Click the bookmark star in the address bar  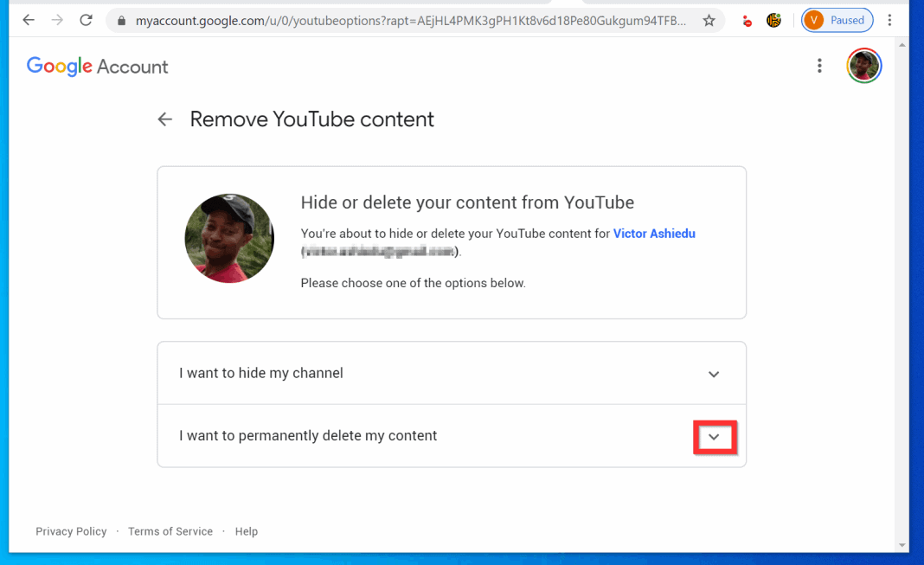click(709, 20)
